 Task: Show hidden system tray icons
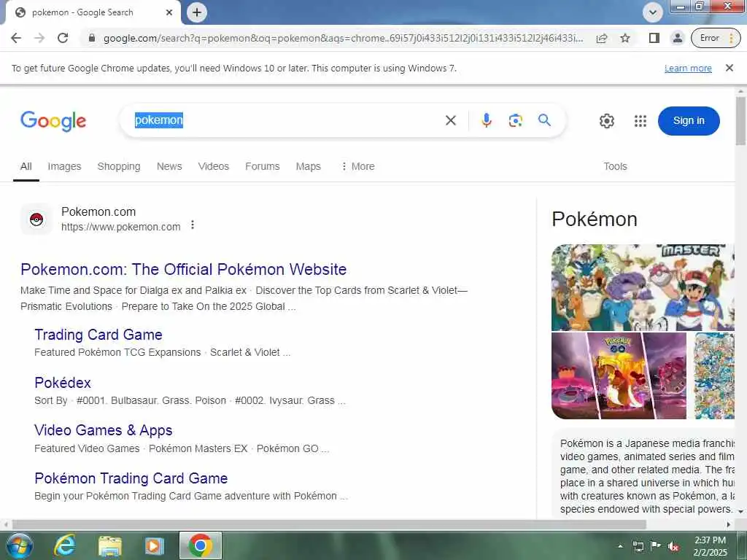click(x=620, y=546)
